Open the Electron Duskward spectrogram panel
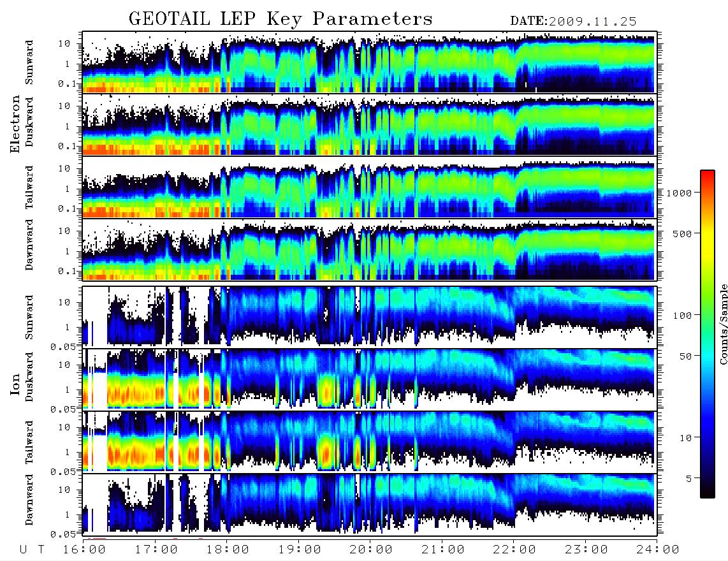Image resolution: width=728 pixels, height=561 pixels. coord(369,124)
